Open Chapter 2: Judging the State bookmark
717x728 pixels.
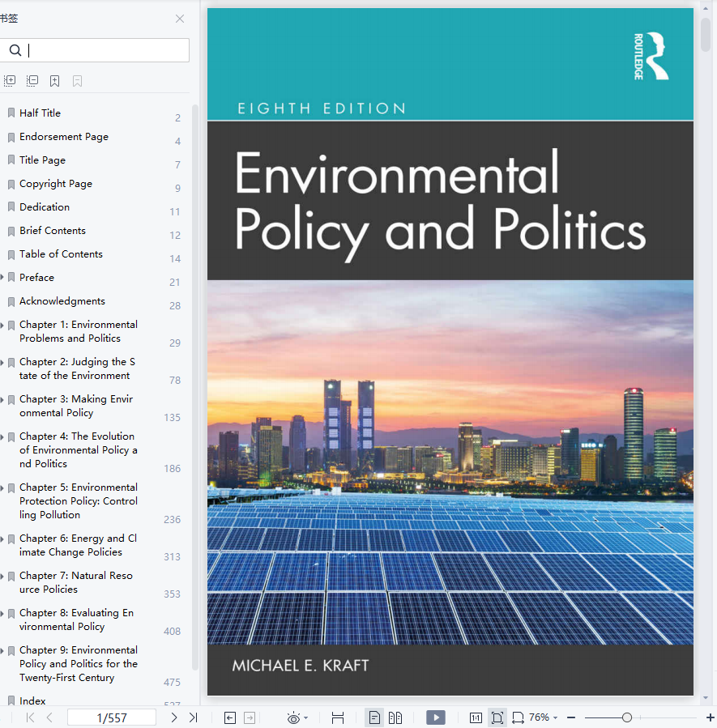78,368
